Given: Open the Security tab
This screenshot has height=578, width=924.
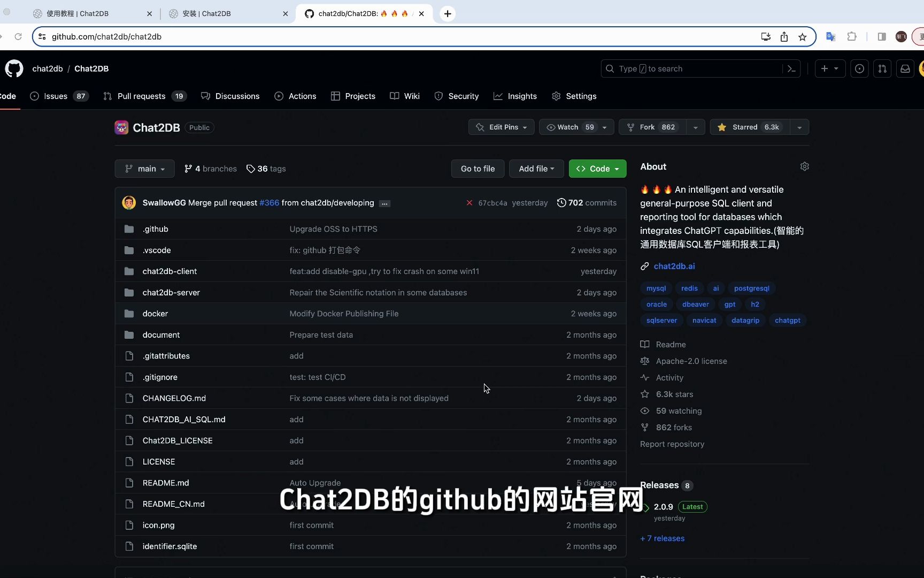Looking at the screenshot, I should coord(456,96).
